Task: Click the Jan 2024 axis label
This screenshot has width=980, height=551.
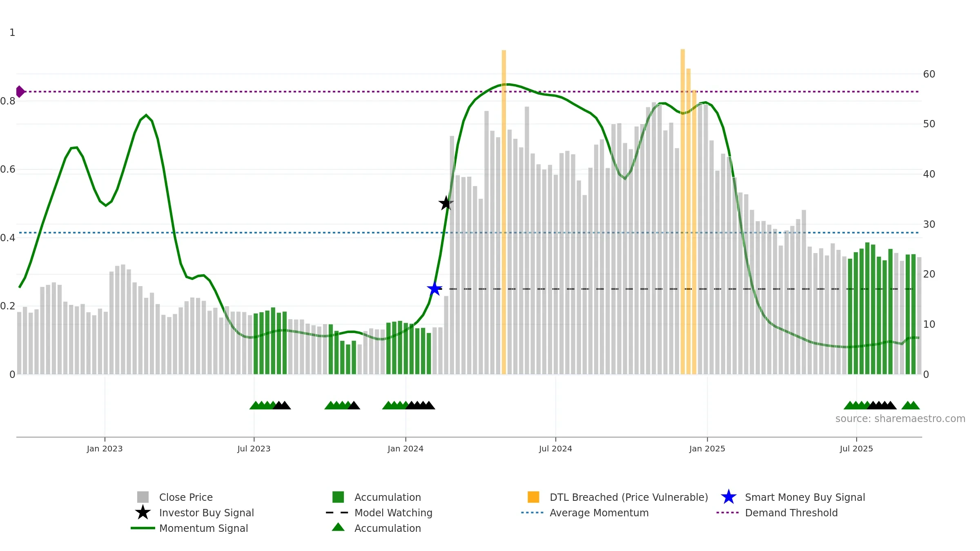Action: coord(405,449)
